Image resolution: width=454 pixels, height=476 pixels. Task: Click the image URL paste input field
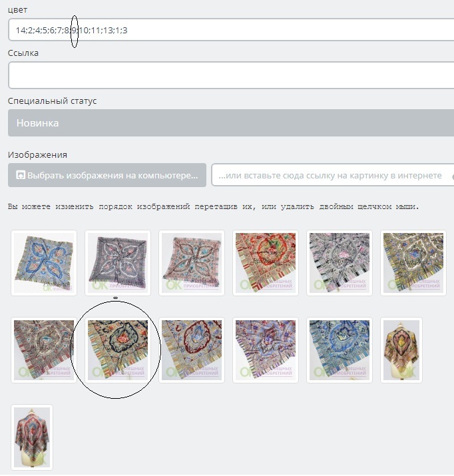333,175
